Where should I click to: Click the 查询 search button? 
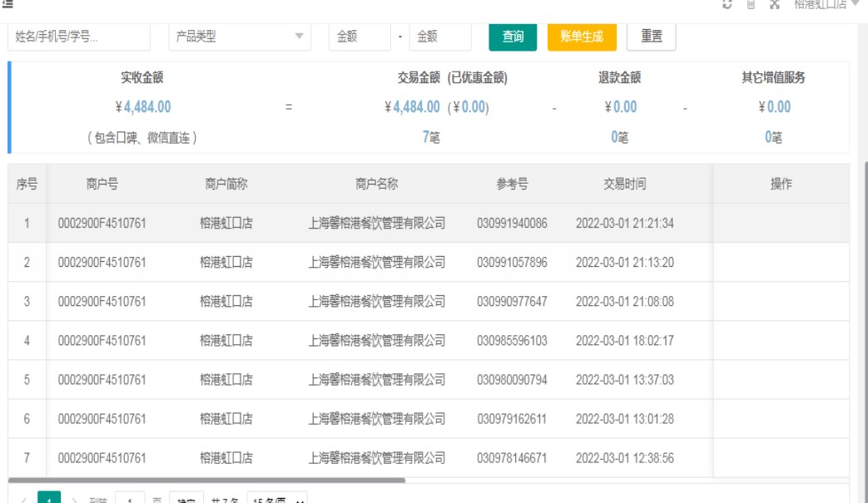click(x=513, y=37)
